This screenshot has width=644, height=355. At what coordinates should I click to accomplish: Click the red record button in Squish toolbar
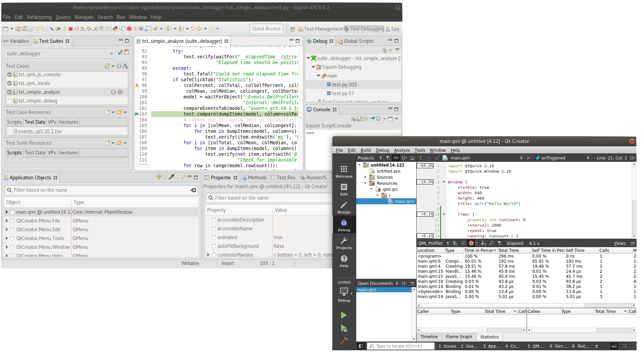pos(129,29)
